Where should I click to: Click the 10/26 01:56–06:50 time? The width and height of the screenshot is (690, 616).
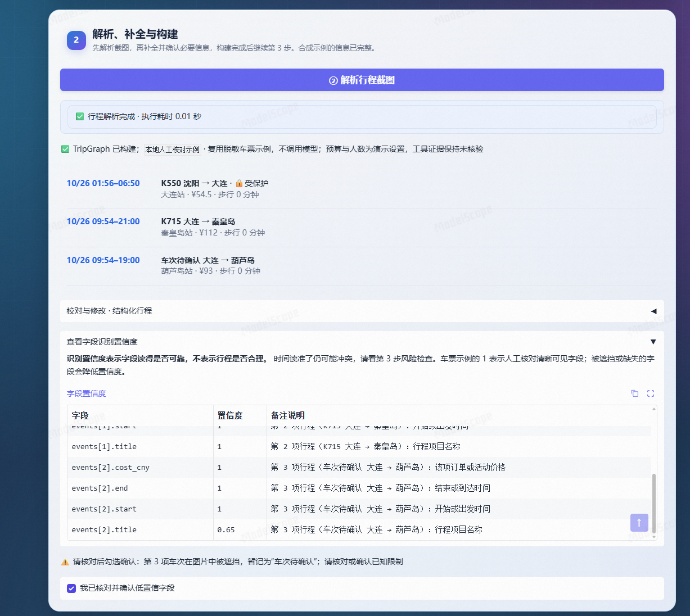click(x=103, y=183)
